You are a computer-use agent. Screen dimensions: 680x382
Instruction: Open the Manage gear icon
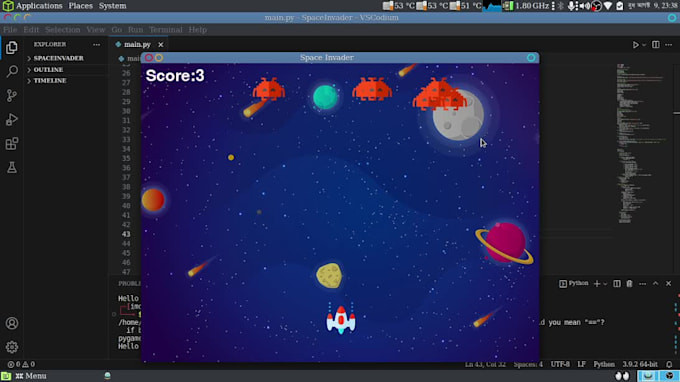tap(12, 347)
